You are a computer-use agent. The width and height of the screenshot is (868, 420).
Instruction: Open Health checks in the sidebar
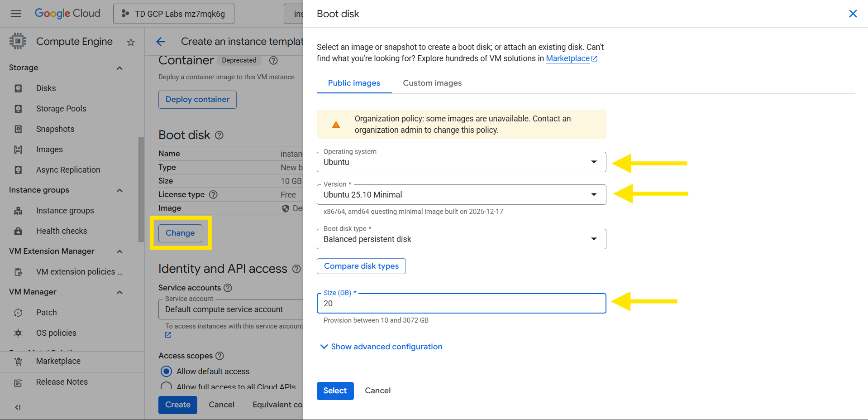[61, 231]
